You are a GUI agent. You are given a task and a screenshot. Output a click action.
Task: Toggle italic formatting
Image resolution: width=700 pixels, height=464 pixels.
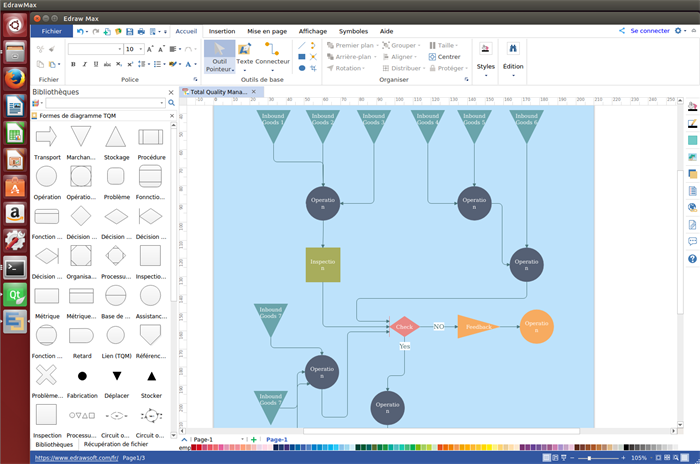click(86, 64)
